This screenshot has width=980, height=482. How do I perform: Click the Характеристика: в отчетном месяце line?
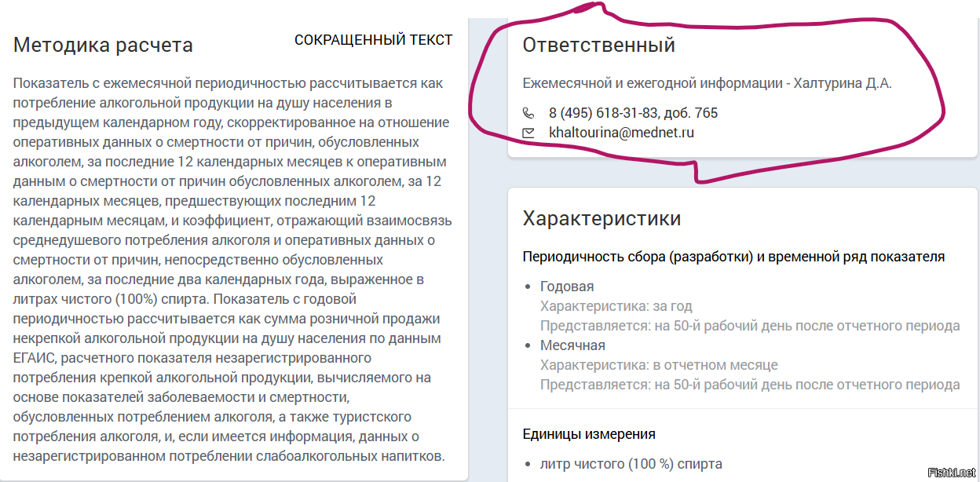[x=658, y=365]
